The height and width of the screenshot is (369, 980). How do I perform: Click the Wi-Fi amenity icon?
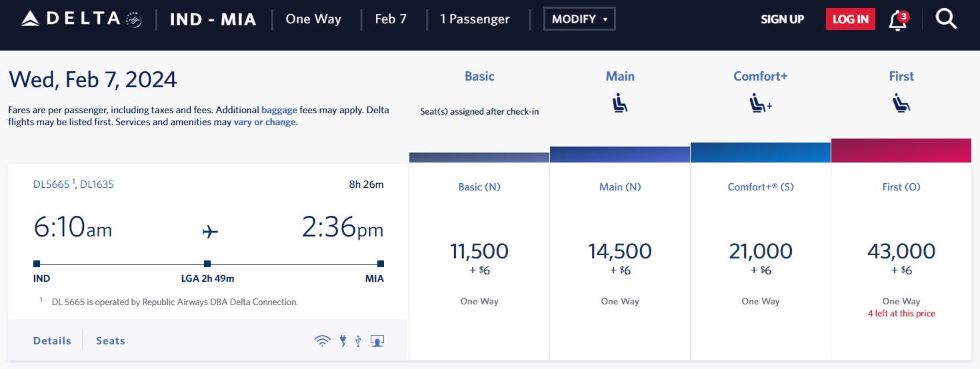pos(322,341)
